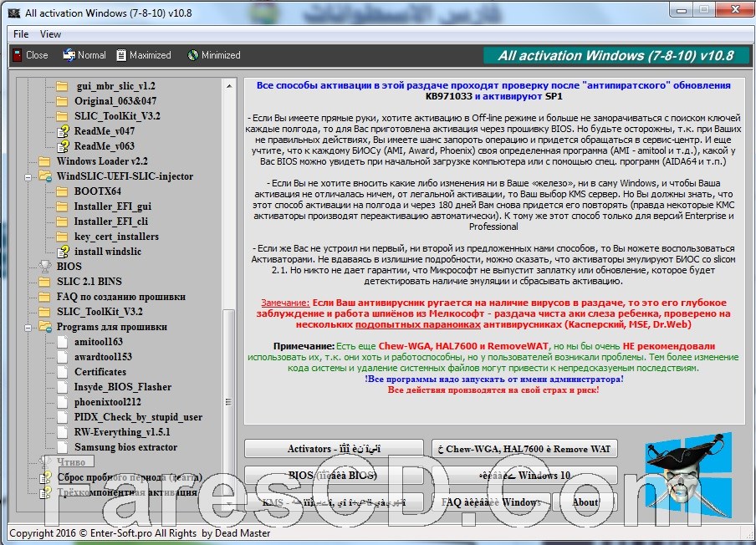Image resolution: width=756 pixels, height=545 pixels.
Task: Click the Copyright 2016 Enter-Soft.pro status text
Action: [140, 533]
